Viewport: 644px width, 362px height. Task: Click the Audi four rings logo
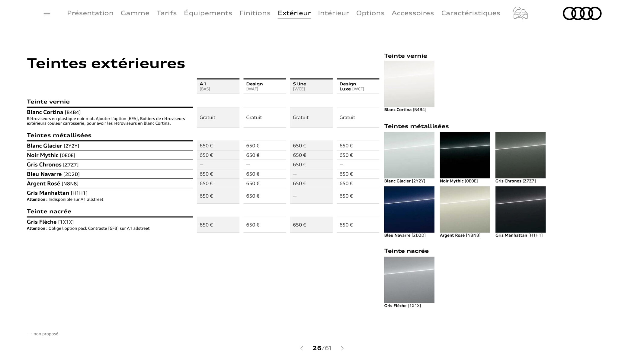pos(582,13)
